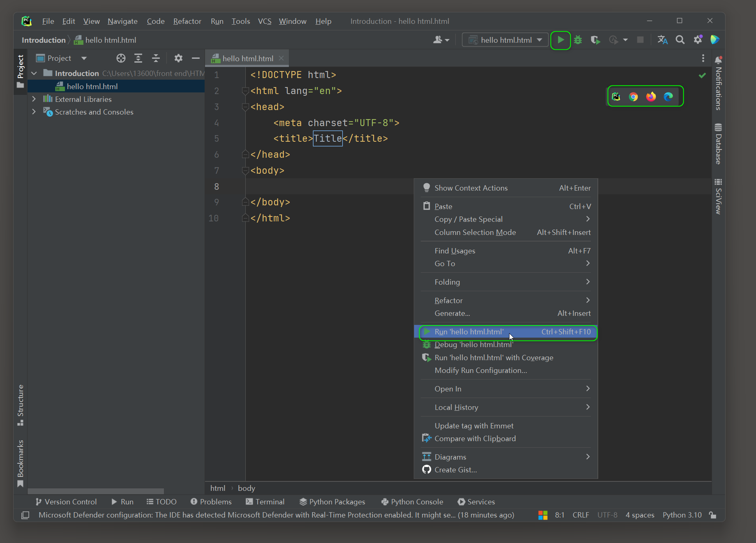The image size is (756, 543).
Task: Open page in Edge browser icon
Action: click(x=668, y=97)
